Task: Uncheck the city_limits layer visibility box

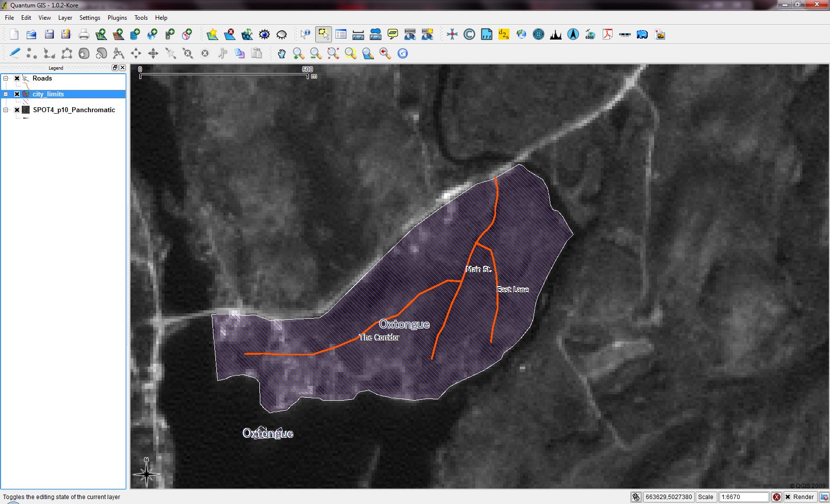Action: [x=17, y=94]
